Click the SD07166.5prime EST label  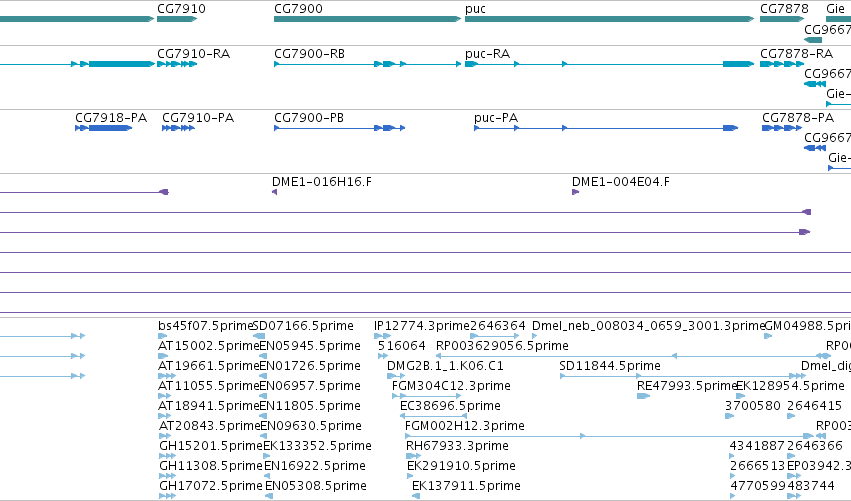[x=303, y=326]
